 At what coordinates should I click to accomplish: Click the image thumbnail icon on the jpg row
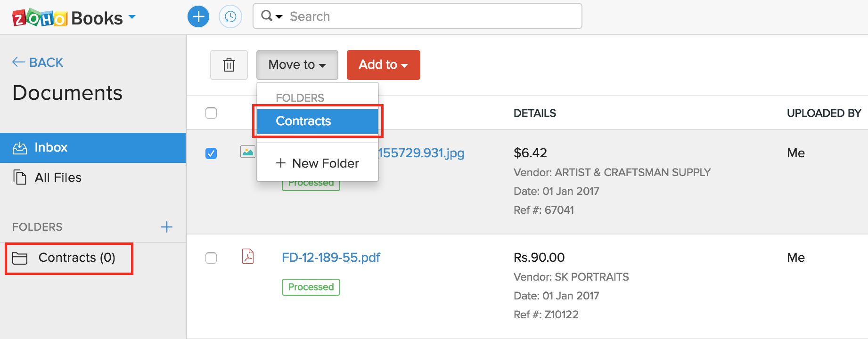[x=247, y=152]
